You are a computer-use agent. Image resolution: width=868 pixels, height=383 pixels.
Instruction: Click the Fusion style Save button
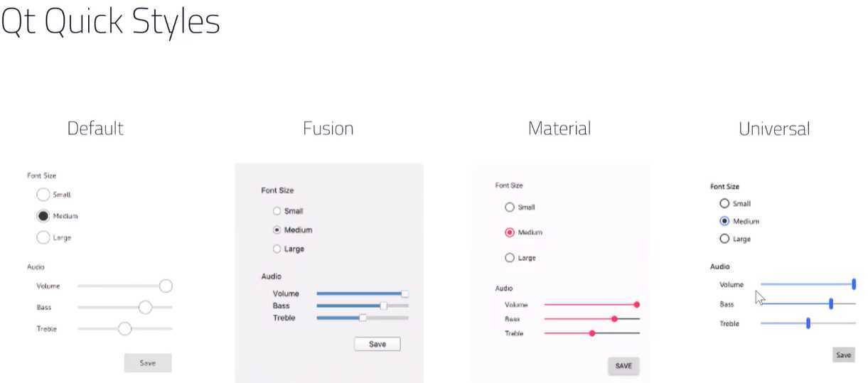tap(377, 344)
